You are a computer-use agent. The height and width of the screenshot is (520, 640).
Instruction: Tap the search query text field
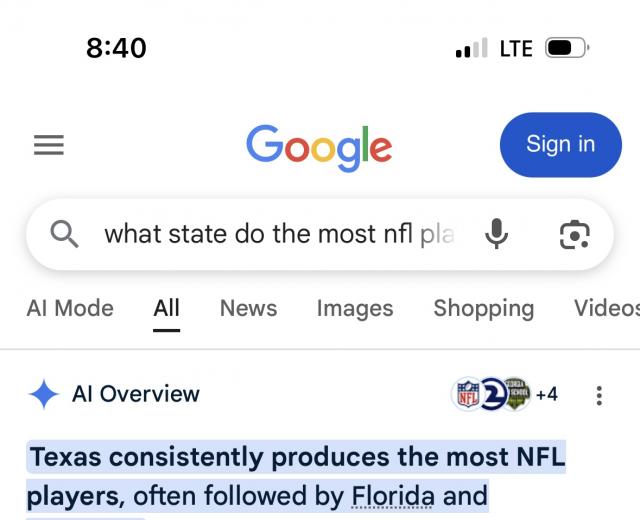coord(279,234)
